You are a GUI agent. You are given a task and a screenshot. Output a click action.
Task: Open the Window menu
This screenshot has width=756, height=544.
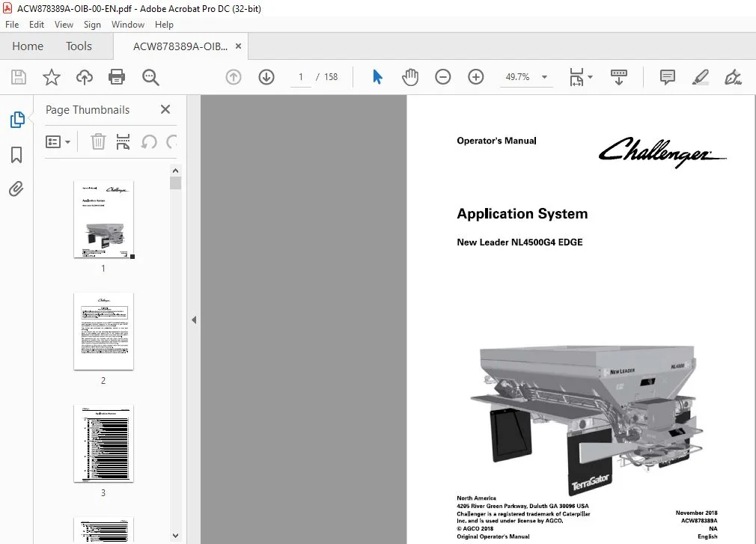[x=128, y=25]
